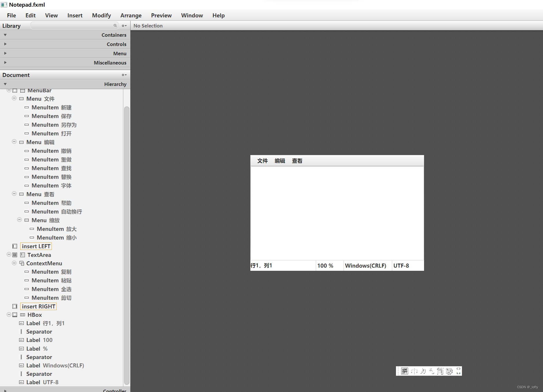The width and height of the screenshot is (543, 392).
Task: Select MenuItem 放大 in hierarchy
Action: [x=57, y=229]
